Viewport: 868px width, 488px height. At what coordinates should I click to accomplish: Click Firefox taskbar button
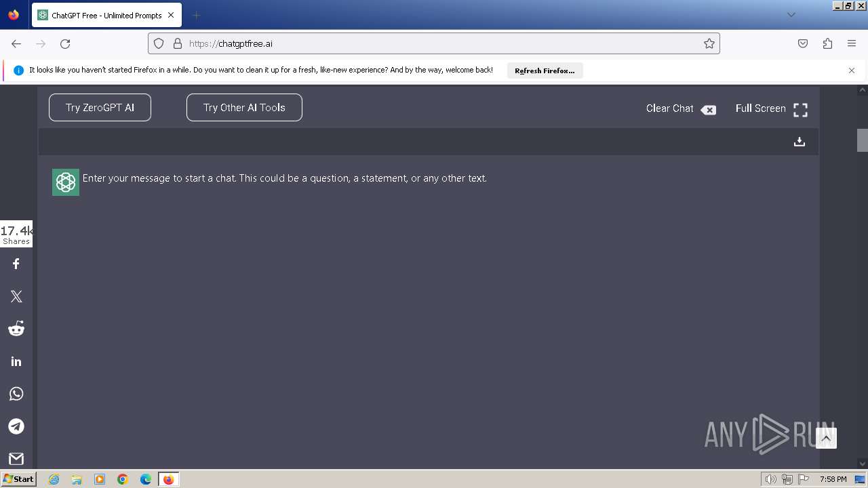168,479
